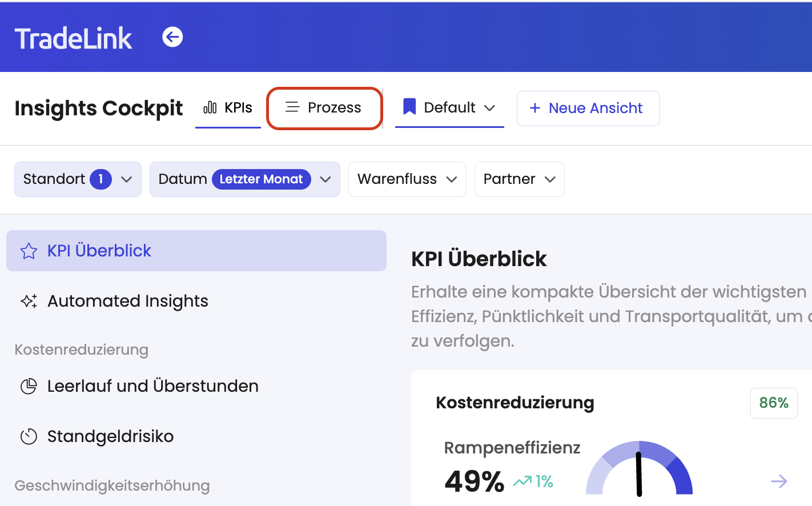Click the pie chart icon for Leerlauf und Überstunden
Image resolution: width=812 pixels, height=506 pixels.
click(29, 386)
